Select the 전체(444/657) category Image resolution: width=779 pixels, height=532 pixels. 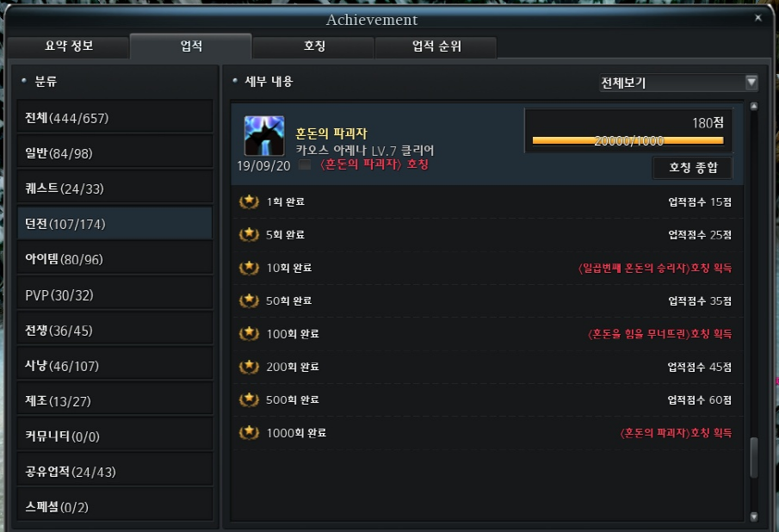point(114,118)
